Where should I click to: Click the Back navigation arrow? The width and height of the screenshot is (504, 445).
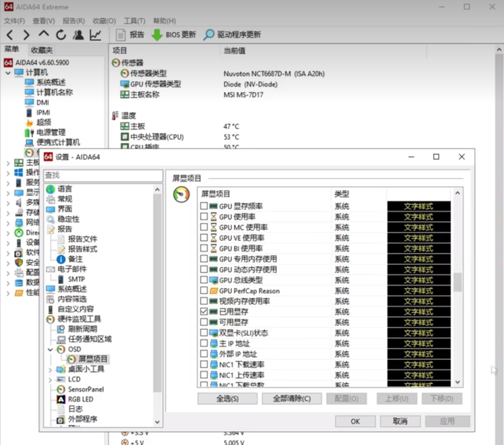coord(9,35)
